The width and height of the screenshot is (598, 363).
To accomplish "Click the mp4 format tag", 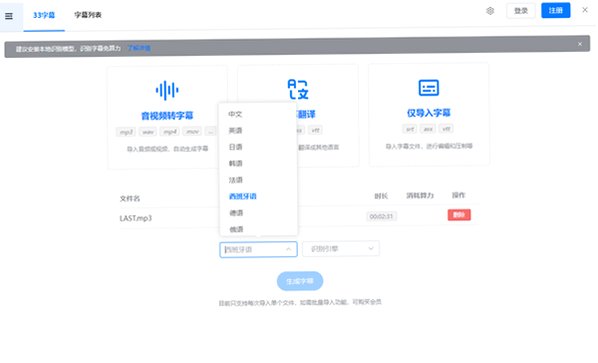I will tap(170, 132).
